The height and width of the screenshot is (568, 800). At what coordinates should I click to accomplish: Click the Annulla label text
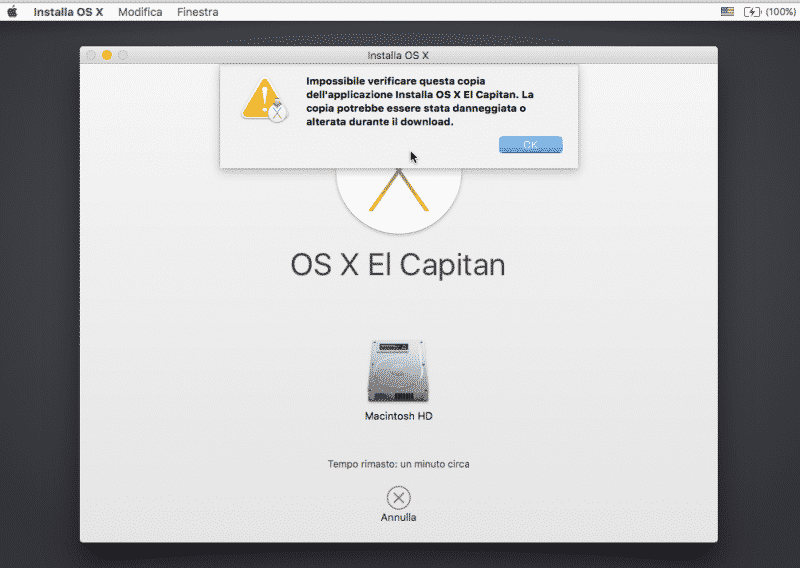click(x=398, y=517)
